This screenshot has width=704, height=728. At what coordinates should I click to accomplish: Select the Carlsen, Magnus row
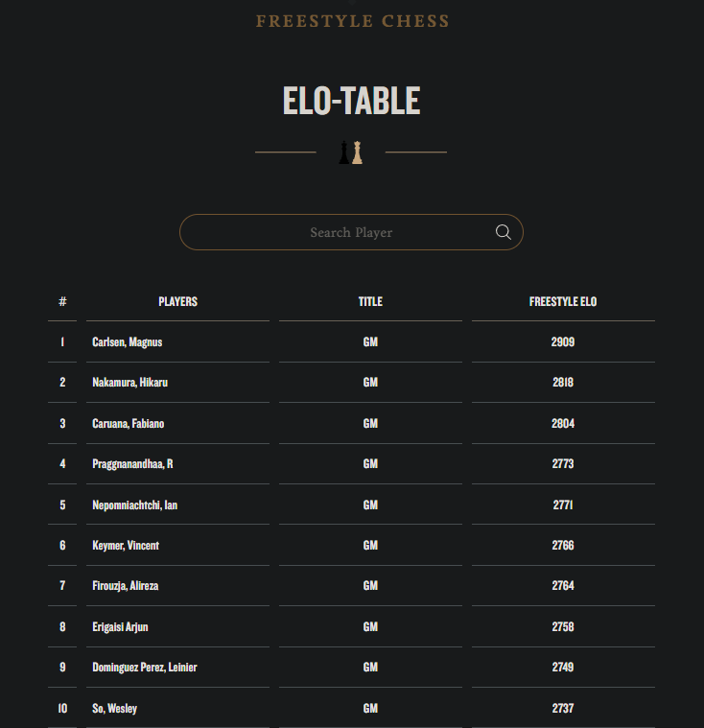coord(351,342)
